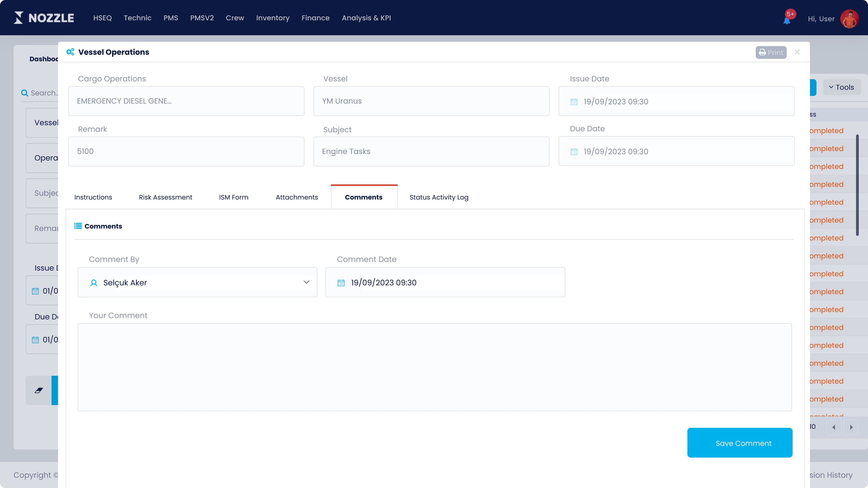Click the Comment By person icon
Image resolution: width=868 pixels, height=488 pixels.
click(x=94, y=283)
